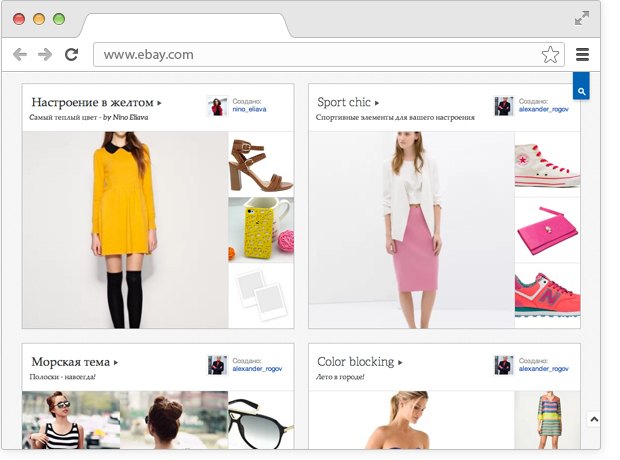View the white jacket pink skirt photo
Viewport: 620px width, 460px height.
[x=411, y=230]
